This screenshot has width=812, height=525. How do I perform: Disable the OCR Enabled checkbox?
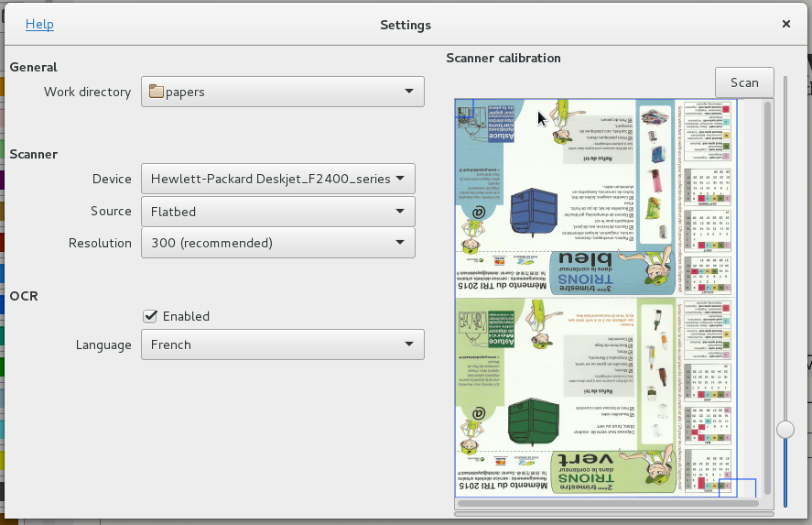point(151,316)
